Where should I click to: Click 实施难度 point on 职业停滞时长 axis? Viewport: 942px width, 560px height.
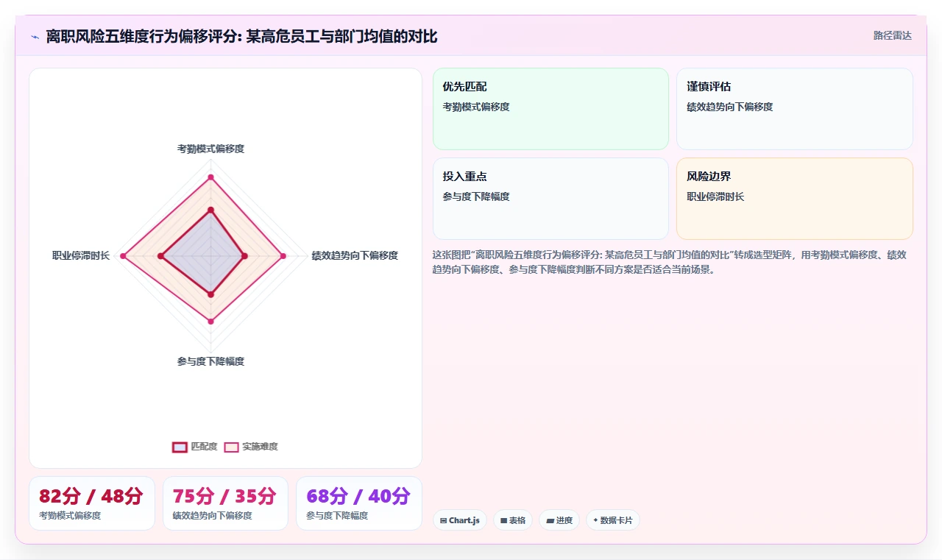pos(124,256)
